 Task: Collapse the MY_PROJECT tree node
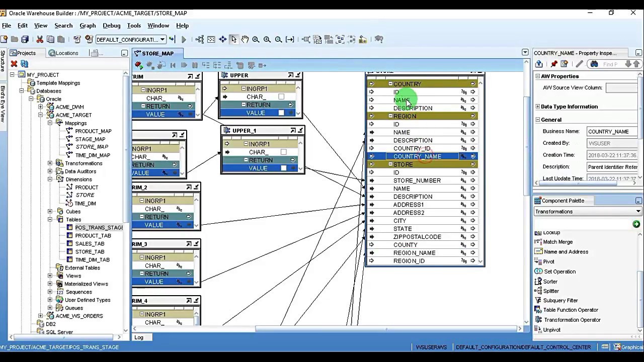[x=13, y=75]
